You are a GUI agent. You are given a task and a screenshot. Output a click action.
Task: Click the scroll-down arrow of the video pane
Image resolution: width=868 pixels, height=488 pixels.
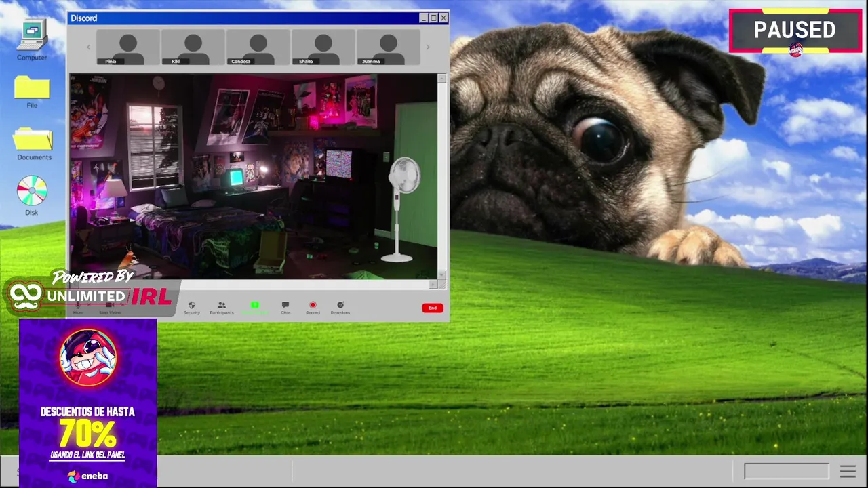click(442, 275)
